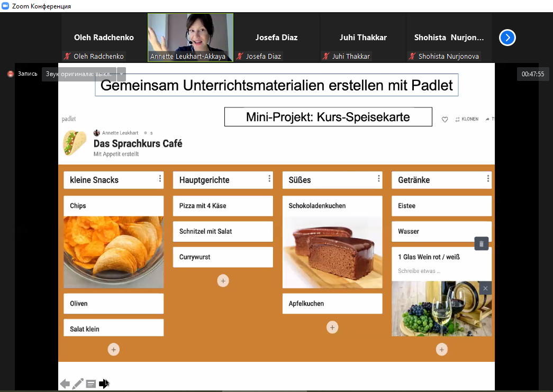Add a post under kleine Snacks
The image size is (553, 392).
114,349
